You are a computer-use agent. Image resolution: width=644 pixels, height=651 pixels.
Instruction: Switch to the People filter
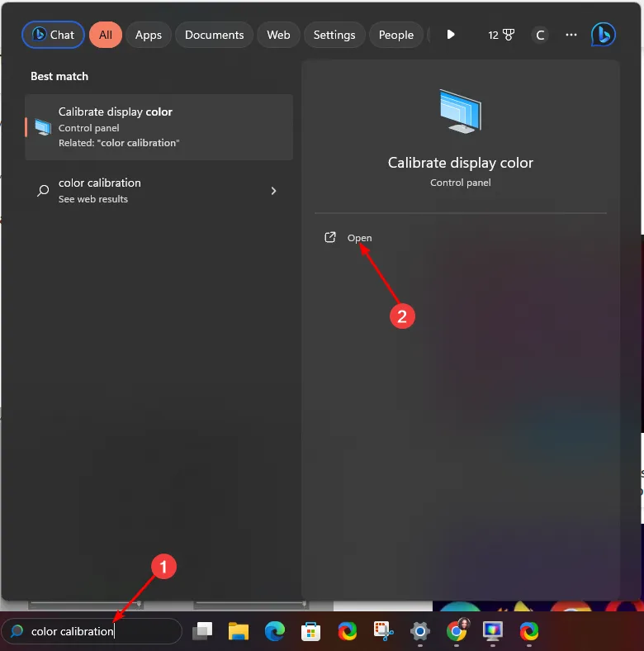(395, 35)
